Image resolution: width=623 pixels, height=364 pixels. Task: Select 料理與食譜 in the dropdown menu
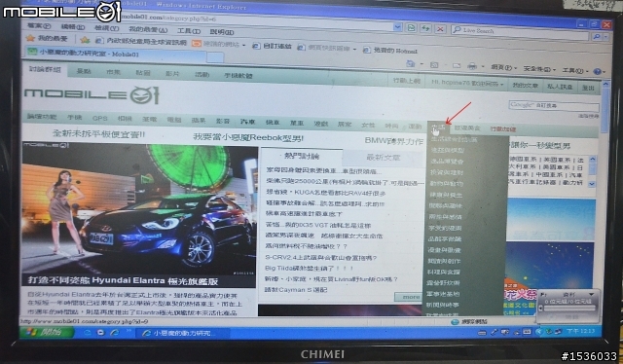click(x=444, y=272)
